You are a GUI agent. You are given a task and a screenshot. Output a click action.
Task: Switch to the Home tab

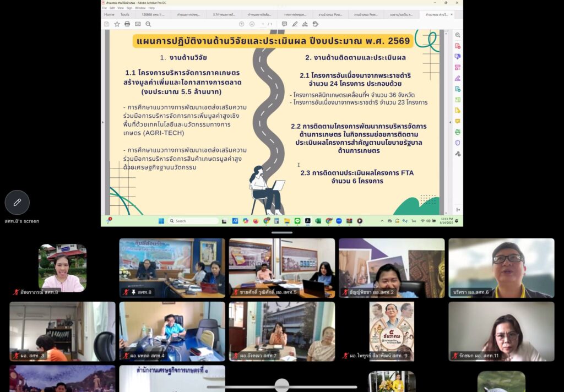[110, 15]
